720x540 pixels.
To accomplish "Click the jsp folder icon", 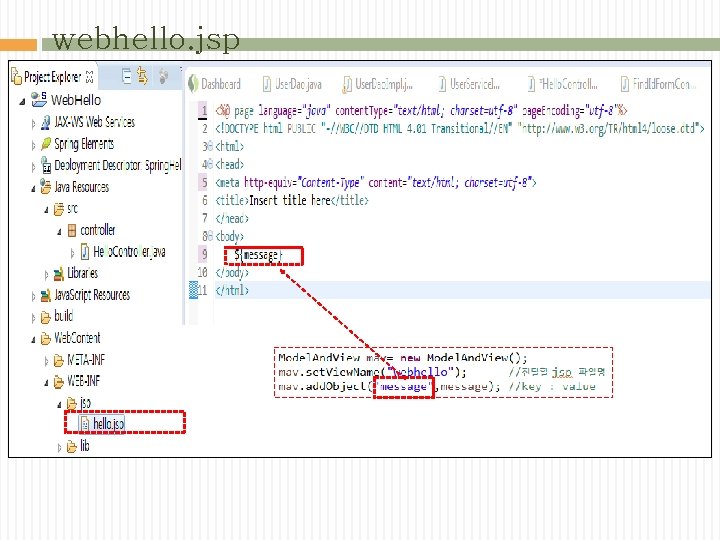I will click(x=72, y=404).
